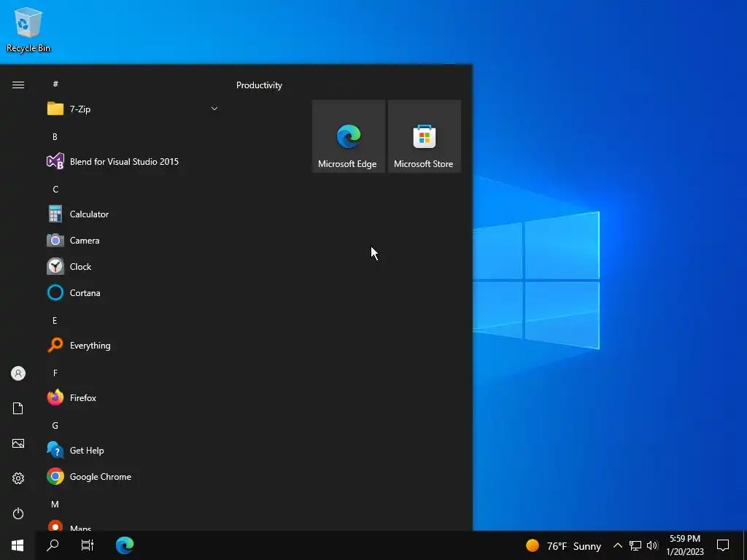Open the weather widget 76°F Sunny
Image resolution: width=747 pixels, height=560 pixels.
[563, 545]
